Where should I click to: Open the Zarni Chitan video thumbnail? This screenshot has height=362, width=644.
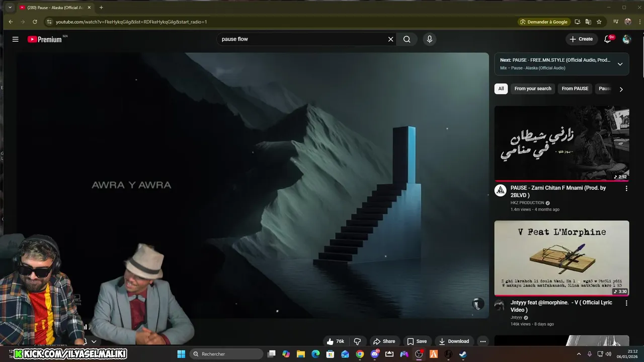pyautogui.click(x=561, y=143)
